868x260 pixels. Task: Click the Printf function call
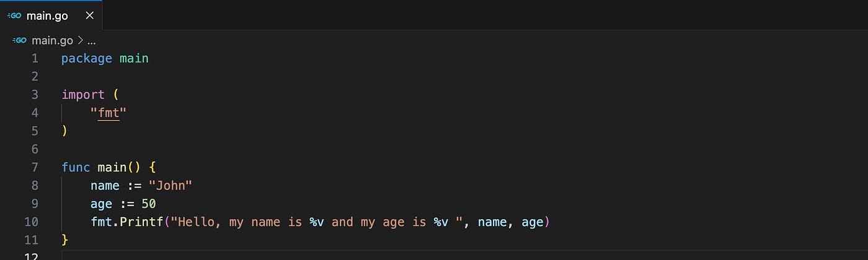point(141,222)
